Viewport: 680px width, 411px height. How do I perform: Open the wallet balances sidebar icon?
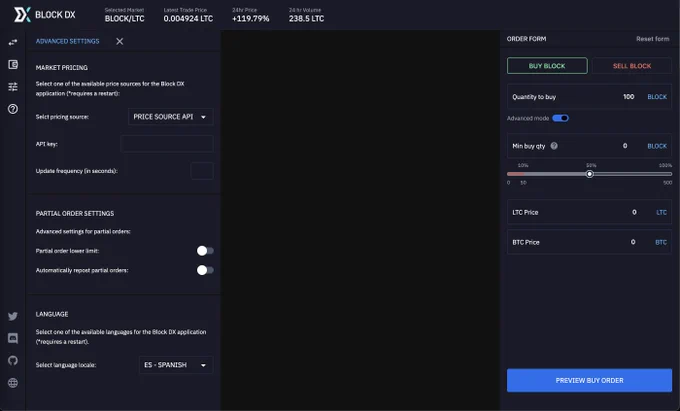point(13,65)
